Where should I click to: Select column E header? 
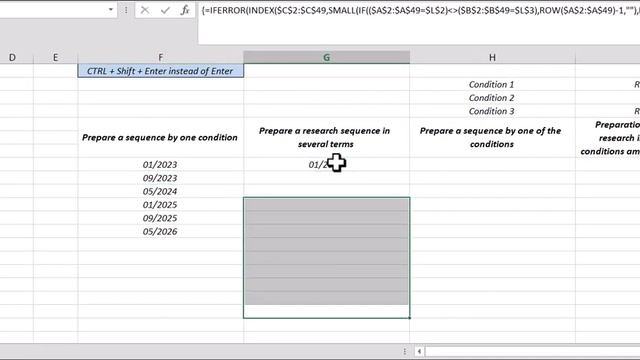56,58
